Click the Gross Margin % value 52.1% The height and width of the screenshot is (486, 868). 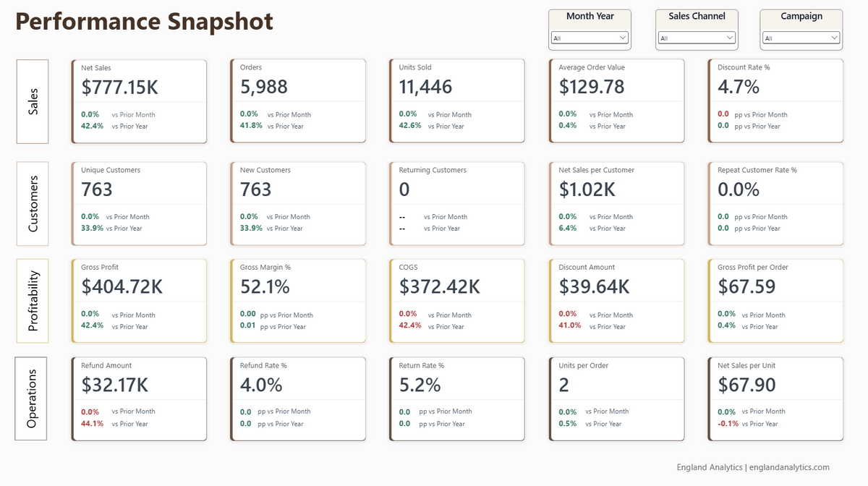click(x=265, y=286)
